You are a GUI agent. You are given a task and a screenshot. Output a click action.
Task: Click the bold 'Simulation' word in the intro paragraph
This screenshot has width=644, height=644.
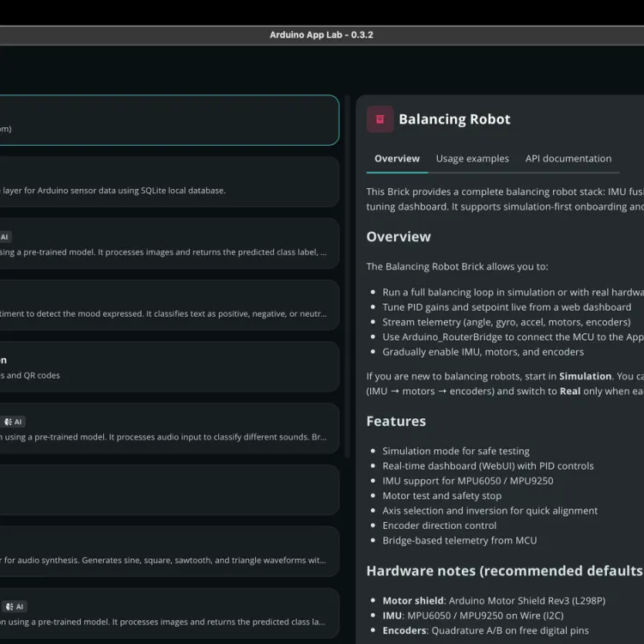tap(586, 376)
